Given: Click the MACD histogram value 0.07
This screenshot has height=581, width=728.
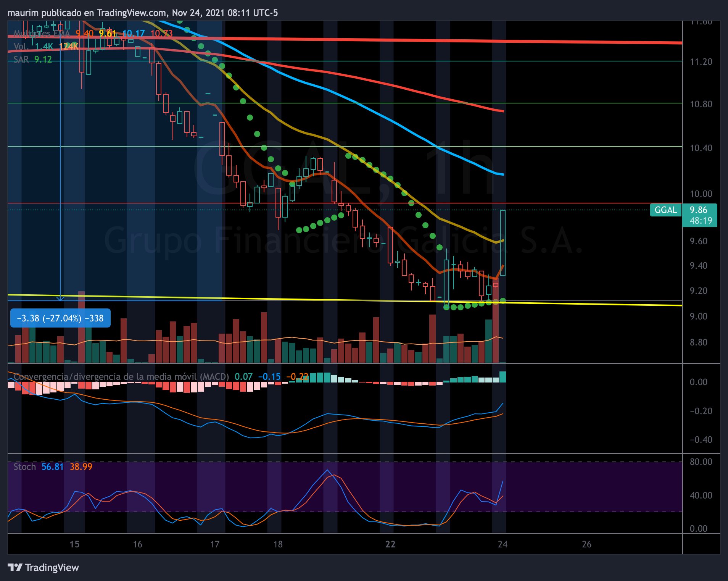Looking at the screenshot, I should click(243, 377).
